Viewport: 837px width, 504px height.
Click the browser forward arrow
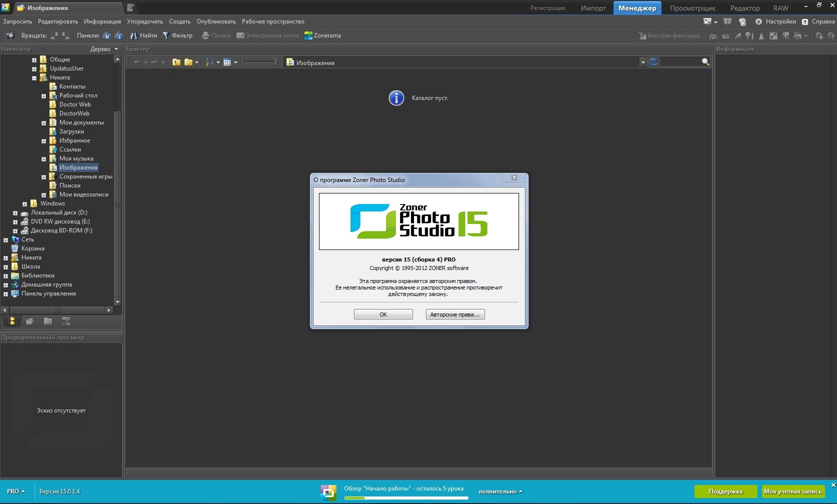(154, 62)
